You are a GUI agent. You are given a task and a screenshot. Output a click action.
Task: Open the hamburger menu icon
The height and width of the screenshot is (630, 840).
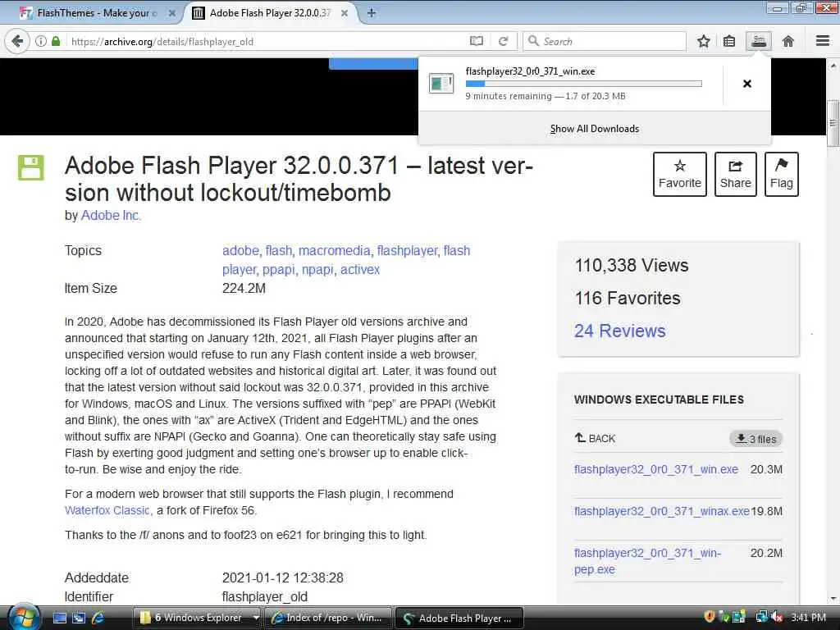[x=823, y=41]
